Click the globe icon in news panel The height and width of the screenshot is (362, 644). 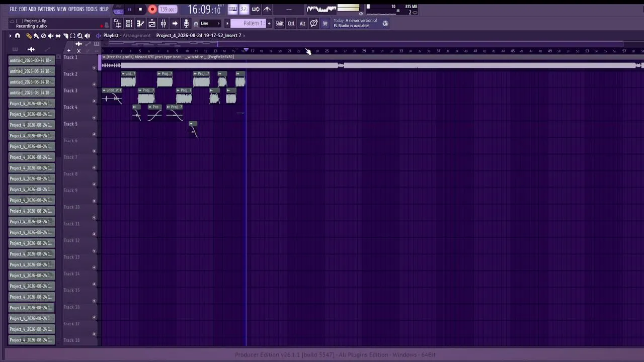pos(385,23)
